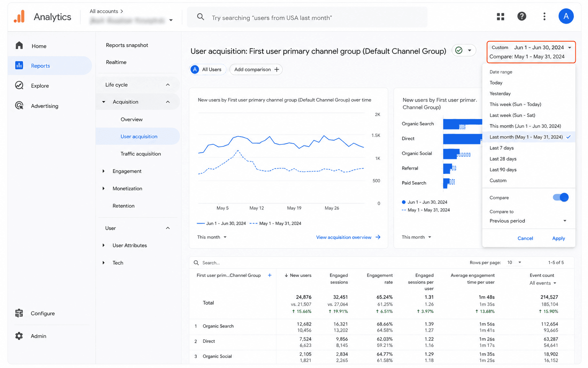Click the Analytics logo icon
Viewport: 588px width, 368px height.
(x=20, y=17)
